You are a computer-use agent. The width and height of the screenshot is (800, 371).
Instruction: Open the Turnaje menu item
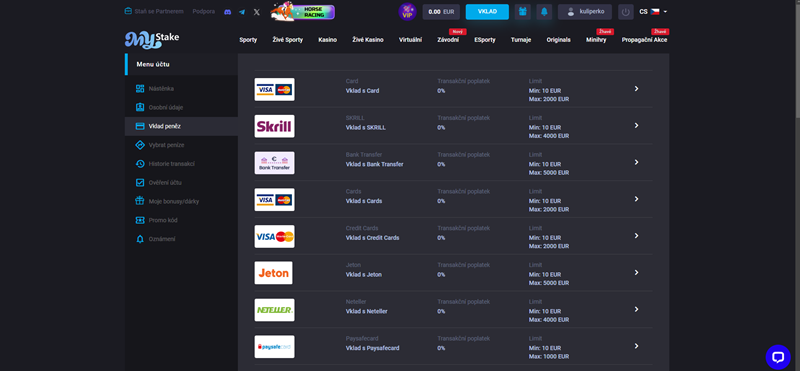[521, 40]
